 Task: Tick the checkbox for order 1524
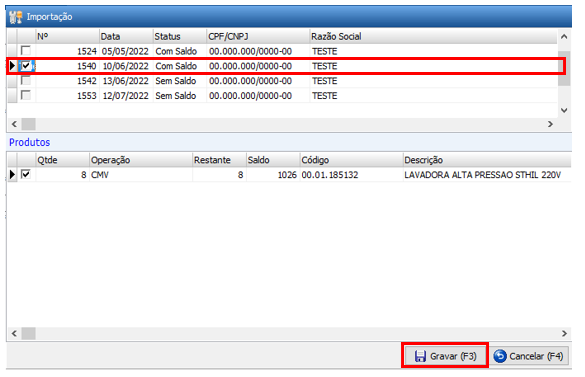pos(26,50)
